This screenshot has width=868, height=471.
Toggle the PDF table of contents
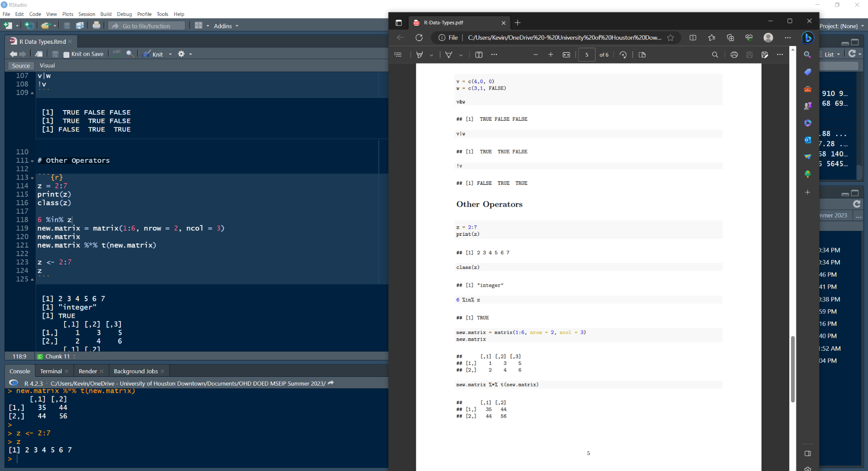click(398, 55)
